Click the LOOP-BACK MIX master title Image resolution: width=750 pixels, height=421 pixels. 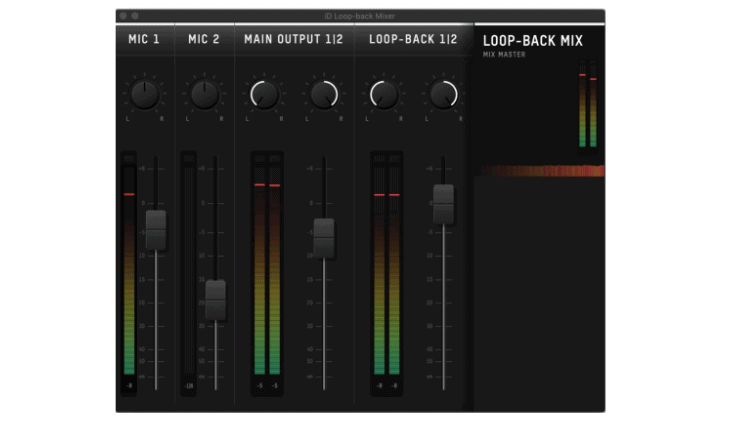point(532,41)
